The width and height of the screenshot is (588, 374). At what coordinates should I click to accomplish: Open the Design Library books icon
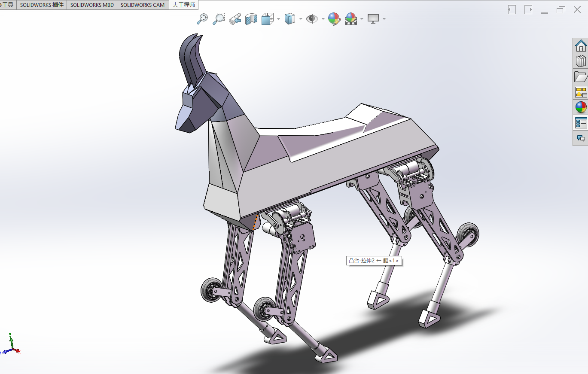click(581, 61)
